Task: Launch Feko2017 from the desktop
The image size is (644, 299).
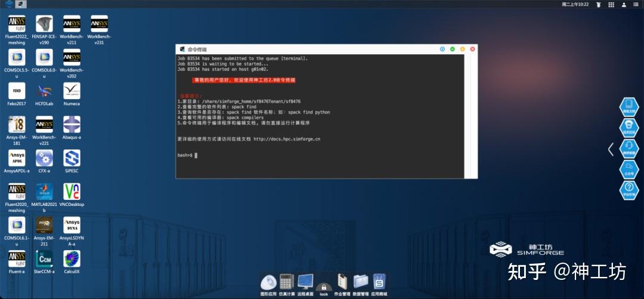Action: (x=17, y=91)
